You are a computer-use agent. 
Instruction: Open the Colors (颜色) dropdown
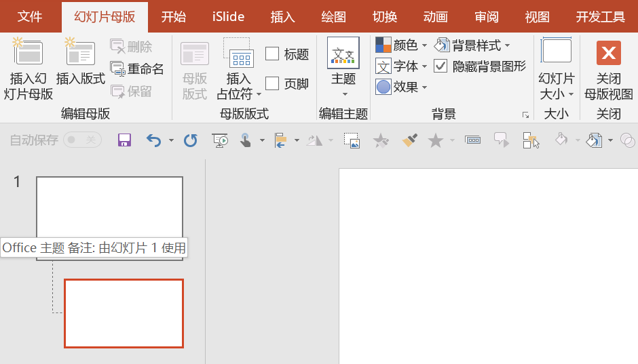click(401, 45)
